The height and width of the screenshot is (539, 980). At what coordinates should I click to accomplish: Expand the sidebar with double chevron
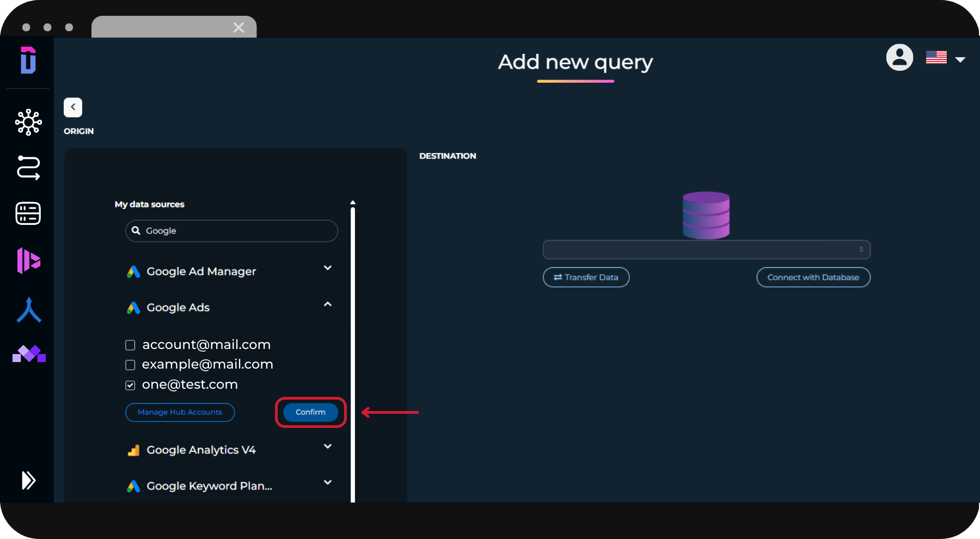[28, 480]
